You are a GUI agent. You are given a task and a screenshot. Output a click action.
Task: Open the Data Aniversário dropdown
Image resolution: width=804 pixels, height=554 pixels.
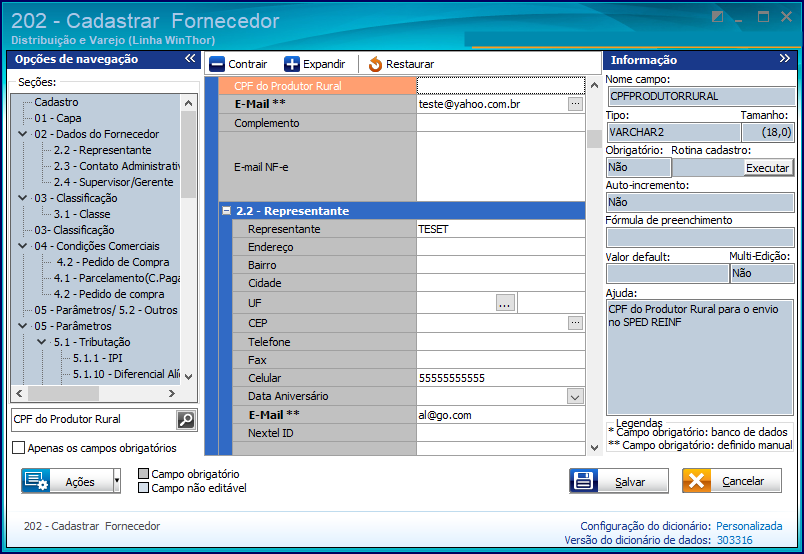pos(575,397)
